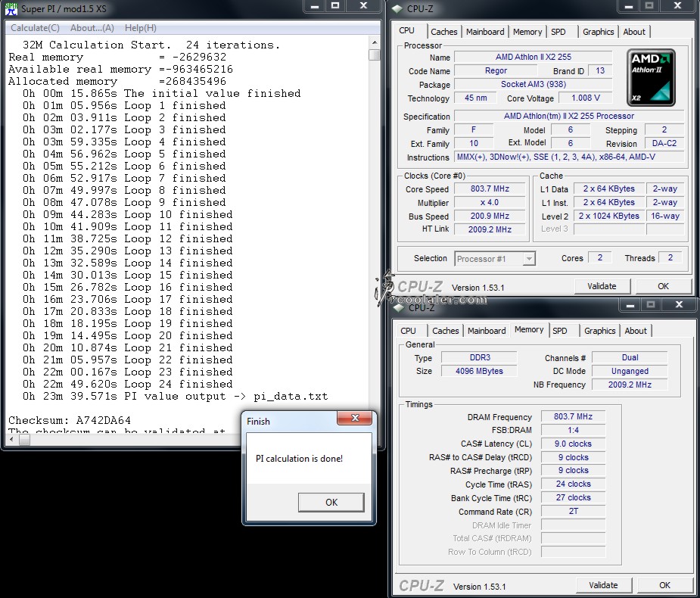Click the 'Unganged' DC Mode value

[x=630, y=371]
